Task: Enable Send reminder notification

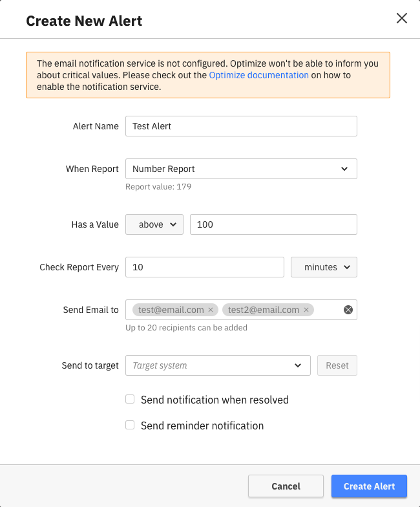Action: (130, 426)
